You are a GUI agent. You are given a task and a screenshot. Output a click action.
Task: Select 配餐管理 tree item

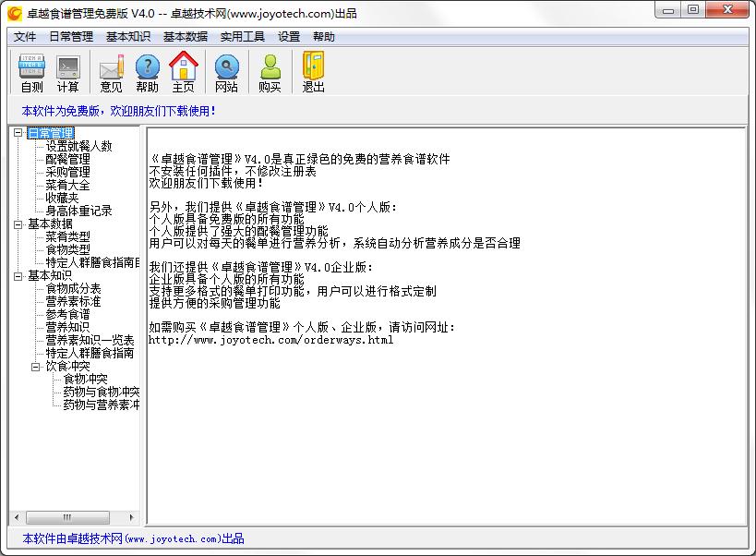coord(67,159)
